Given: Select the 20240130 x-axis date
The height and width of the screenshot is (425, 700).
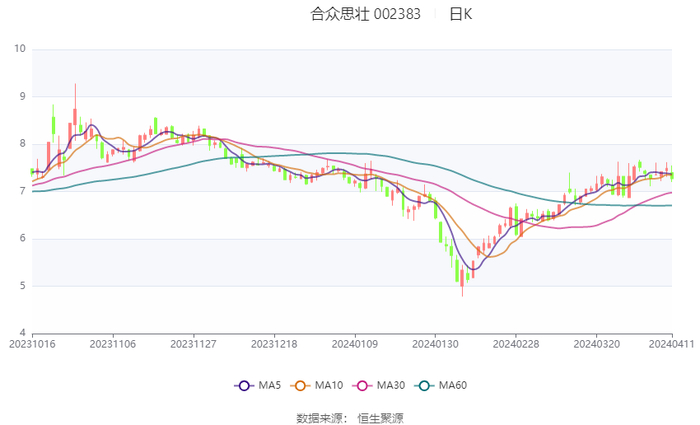Looking at the screenshot, I should [x=435, y=343].
